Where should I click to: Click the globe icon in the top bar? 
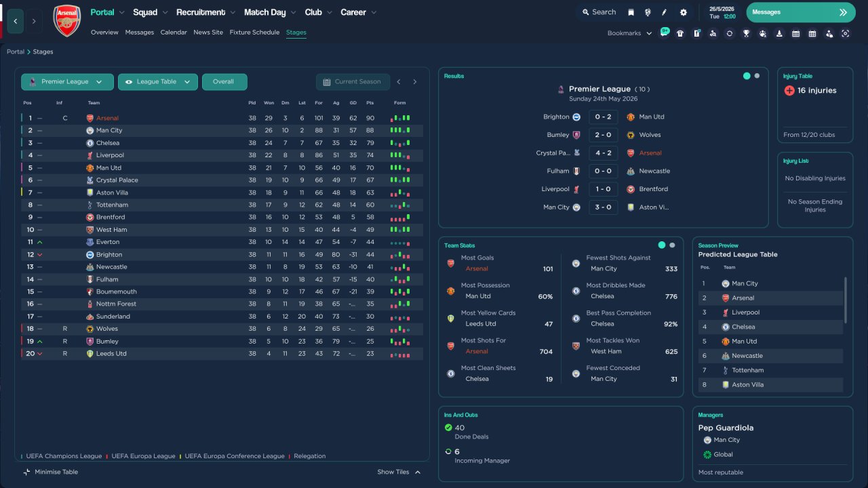pos(648,12)
